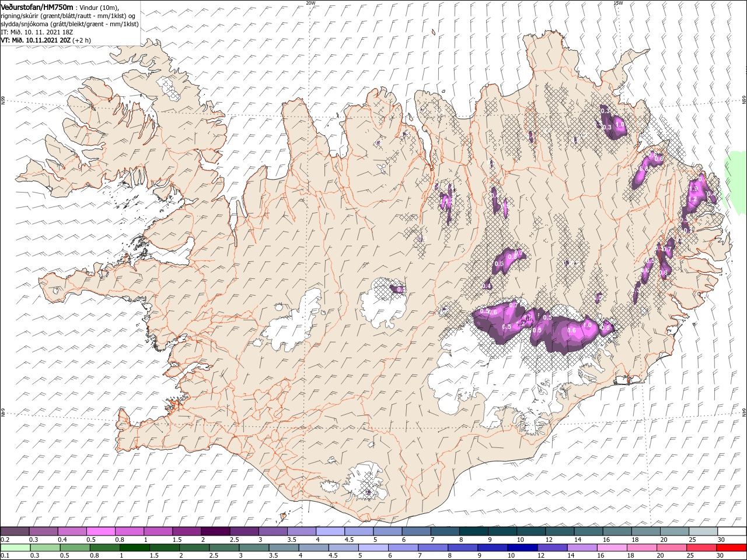Pick the 0.4 orchid swatch in upper legend row

[x=72, y=531]
